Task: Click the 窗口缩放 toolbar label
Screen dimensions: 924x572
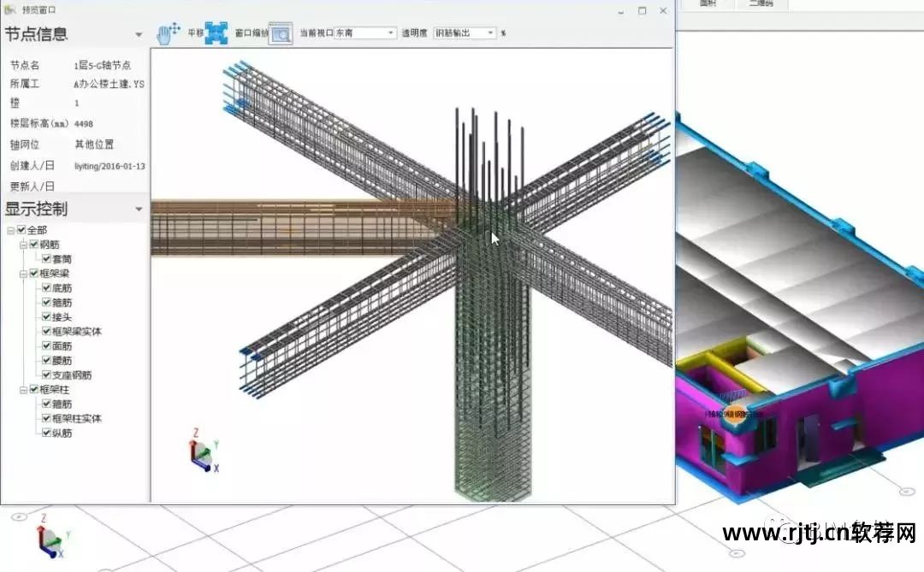Action: tap(251, 33)
